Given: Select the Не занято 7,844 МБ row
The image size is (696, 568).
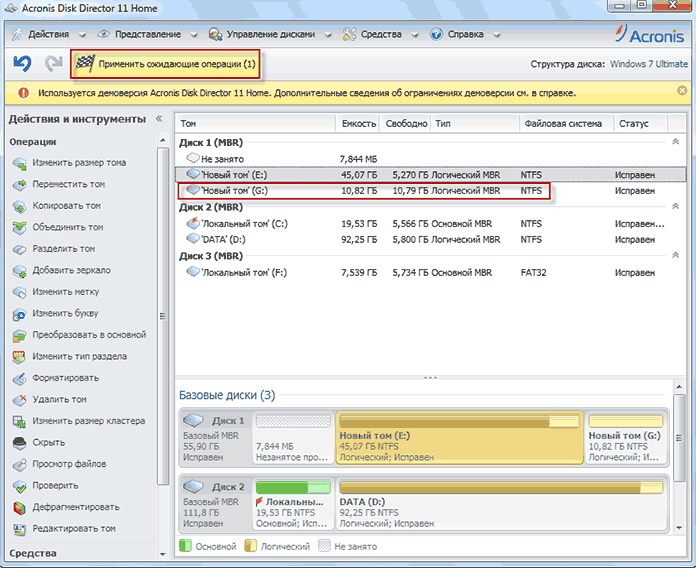Looking at the screenshot, I should tap(431, 159).
